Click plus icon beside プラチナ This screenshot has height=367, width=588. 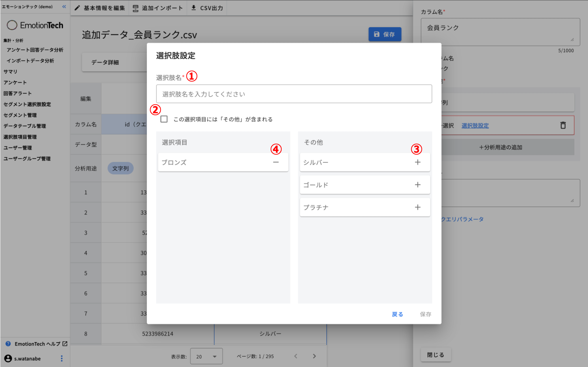[418, 207]
